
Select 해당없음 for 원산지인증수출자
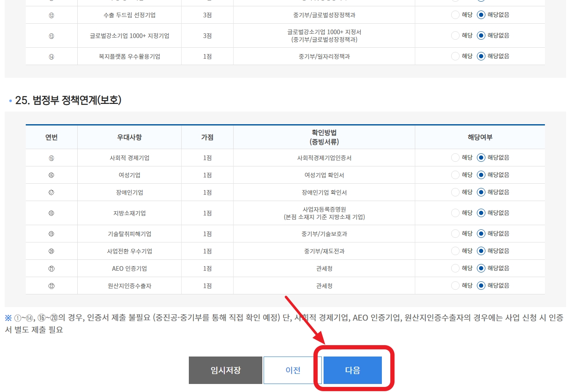pos(481,286)
